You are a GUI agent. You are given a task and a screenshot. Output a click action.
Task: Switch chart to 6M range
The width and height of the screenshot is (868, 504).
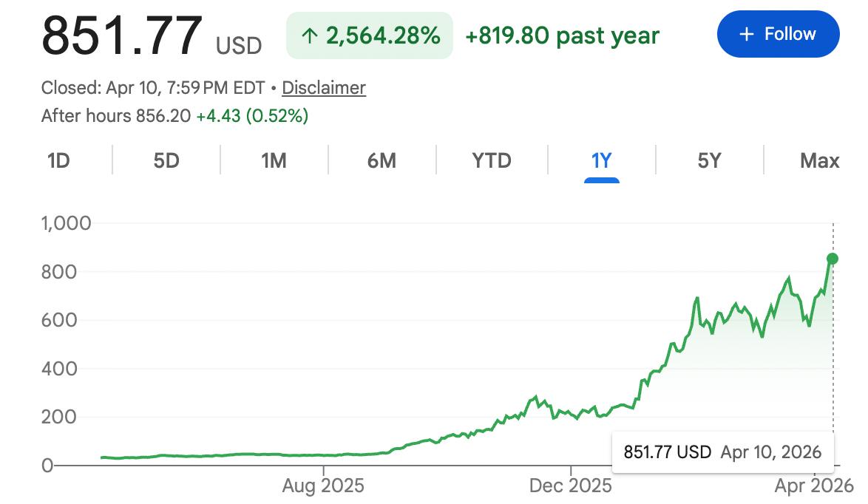(x=382, y=160)
